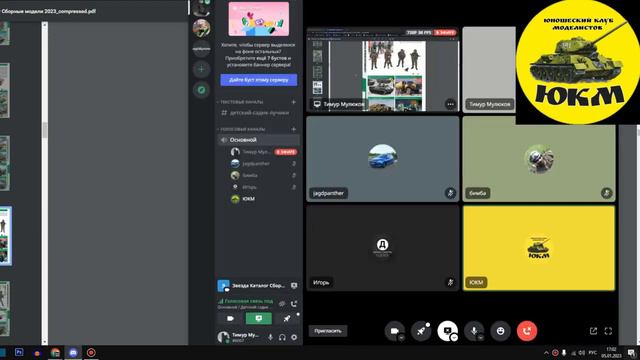Select Тимур Мулюков's screen share tile
This screenshot has width=640, height=360.
click(383, 69)
